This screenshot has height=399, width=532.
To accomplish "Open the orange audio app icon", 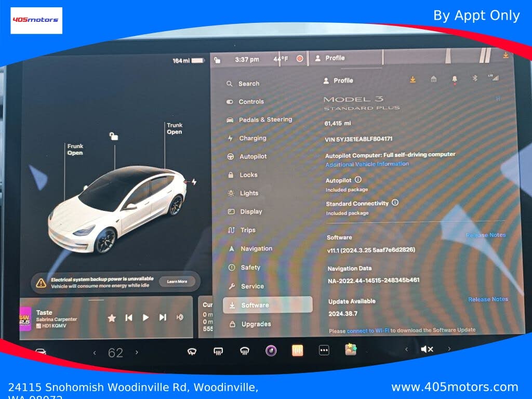I will click(298, 350).
